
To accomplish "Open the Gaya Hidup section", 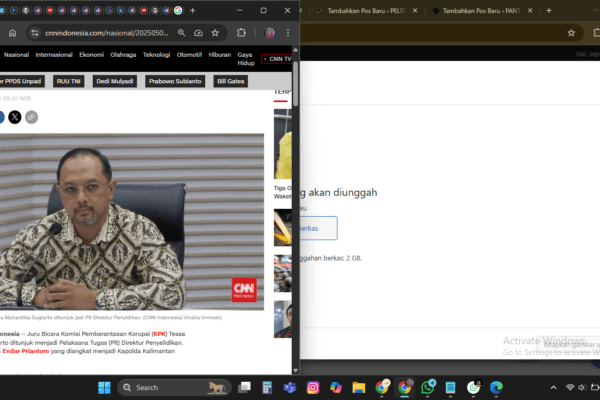I will [246, 59].
